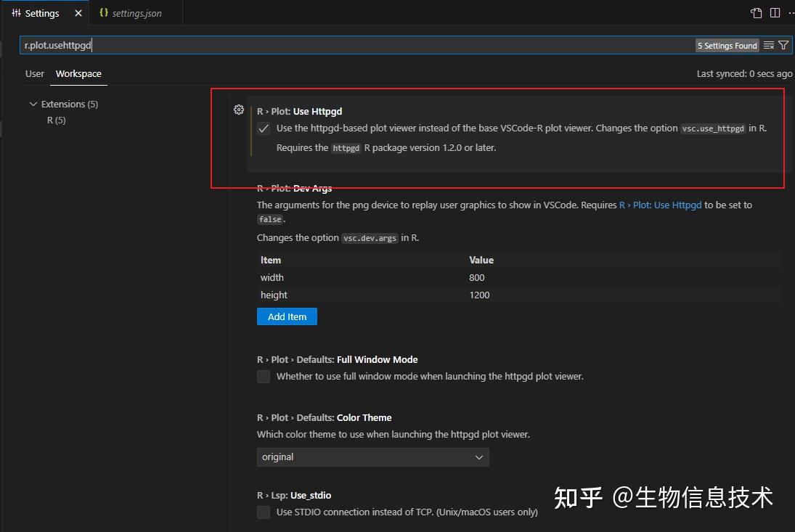795x532 pixels.
Task: Follow the R › Plot: Use Httpgd link
Action: coord(661,205)
